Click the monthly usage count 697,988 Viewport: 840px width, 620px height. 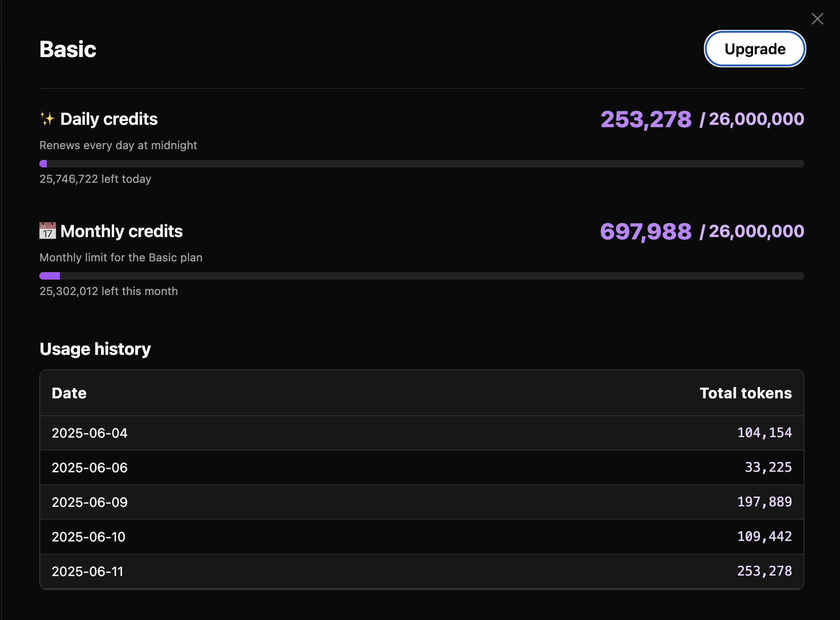(646, 231)
